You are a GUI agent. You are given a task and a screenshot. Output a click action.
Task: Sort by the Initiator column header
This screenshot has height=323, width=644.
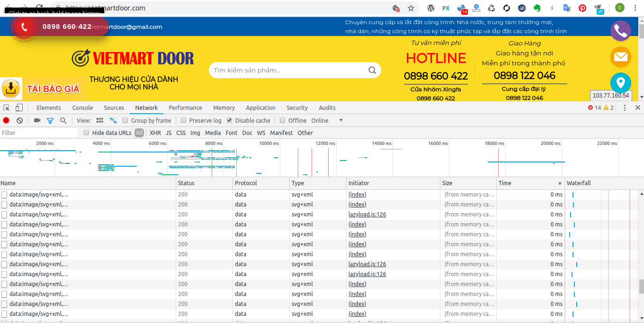[x=394, y=183]
